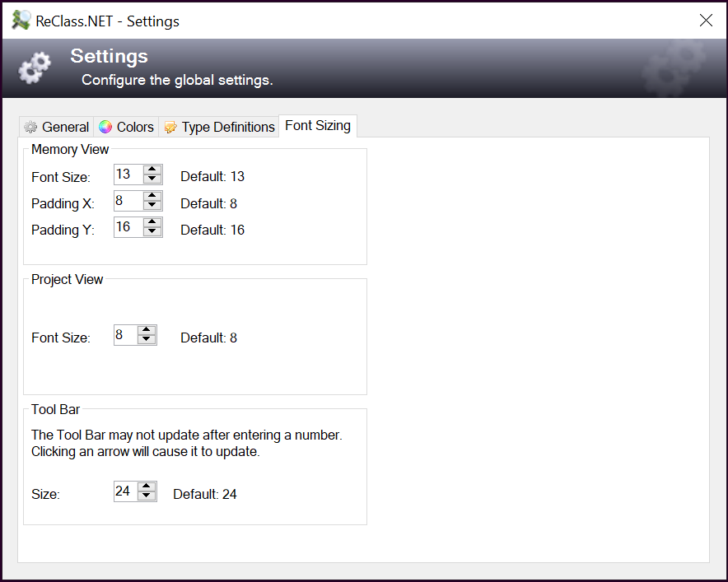The width and height of the screenshot is (728, 582).
Task: Increase Memory View Font Size with up arrow
Action: point(152,170)
